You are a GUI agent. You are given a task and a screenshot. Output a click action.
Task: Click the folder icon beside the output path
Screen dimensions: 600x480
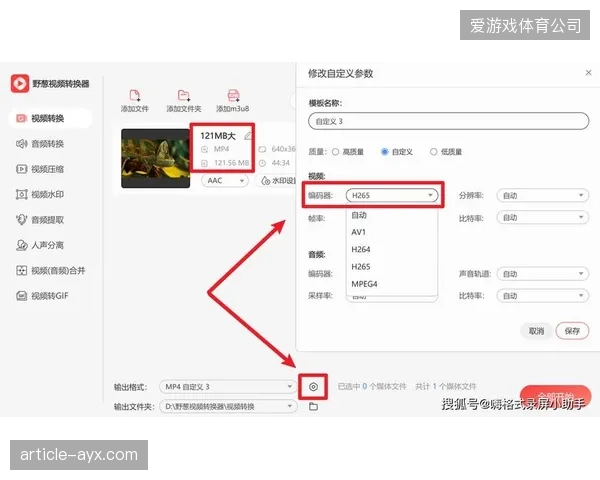click(313, 407)
